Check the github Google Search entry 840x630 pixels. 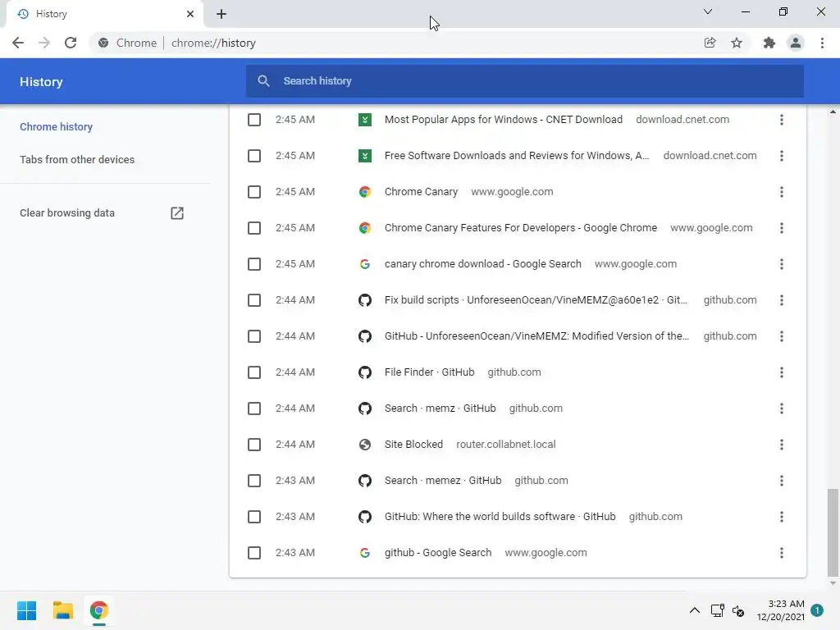point(254,553)
